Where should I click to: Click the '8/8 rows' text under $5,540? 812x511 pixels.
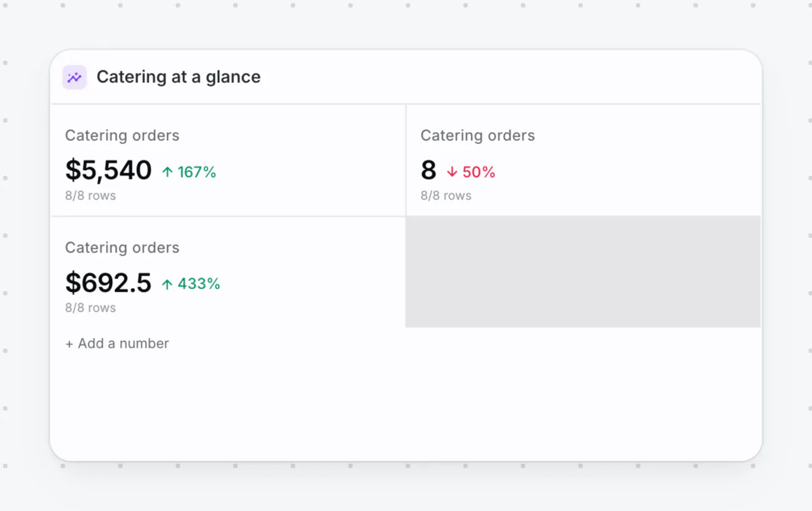[x=90, y=196]
